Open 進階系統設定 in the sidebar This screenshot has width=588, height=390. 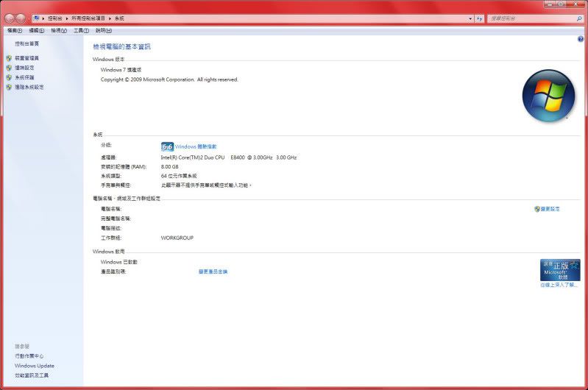pos(29,87)
